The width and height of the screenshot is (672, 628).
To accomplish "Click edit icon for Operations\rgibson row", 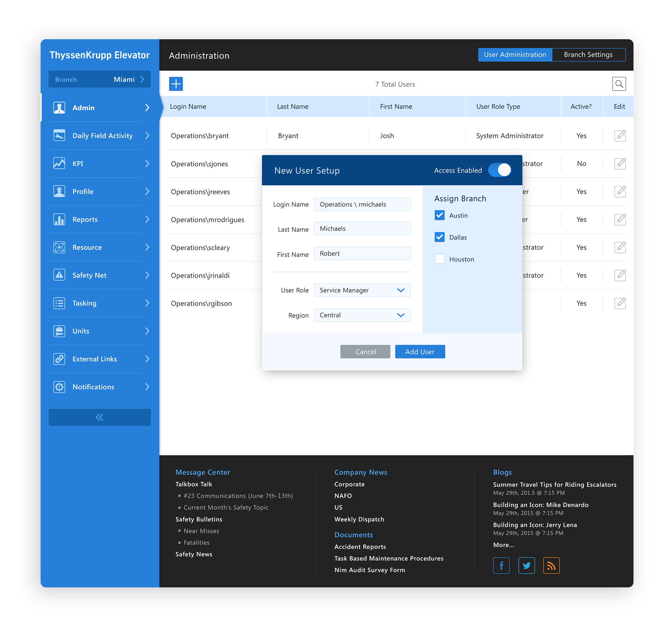I will [620, 303].
